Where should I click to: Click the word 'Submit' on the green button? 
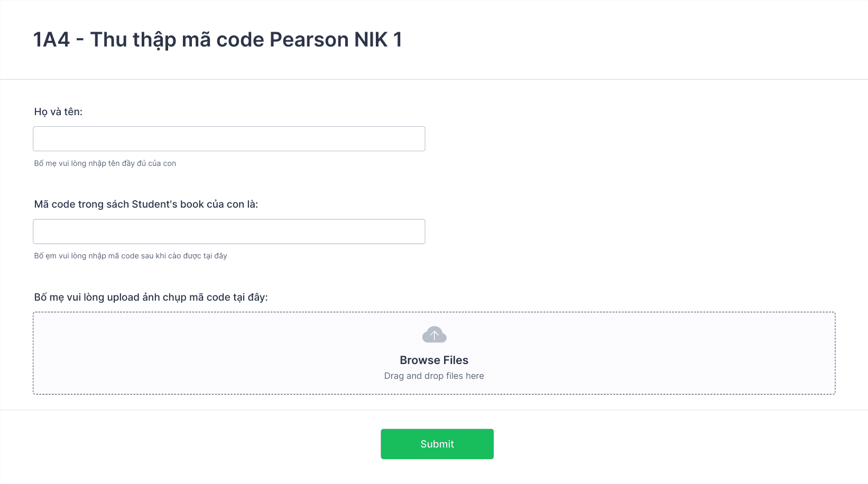(437, 444)
